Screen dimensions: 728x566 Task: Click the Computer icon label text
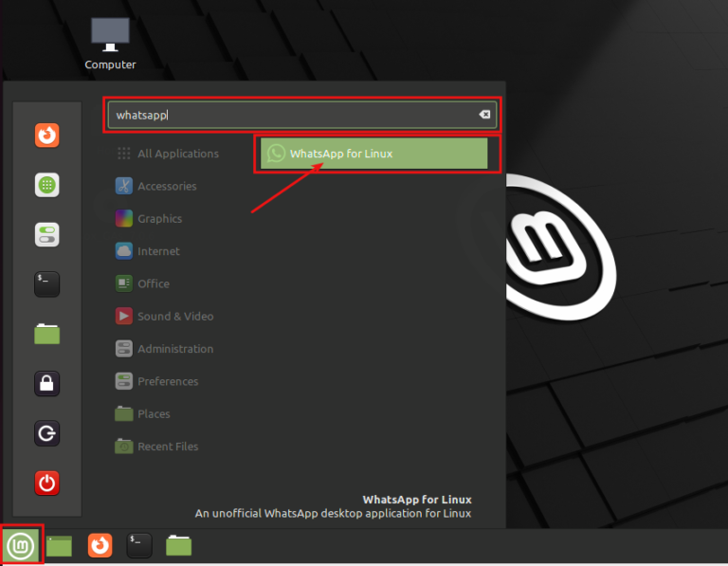coord(110,64)
